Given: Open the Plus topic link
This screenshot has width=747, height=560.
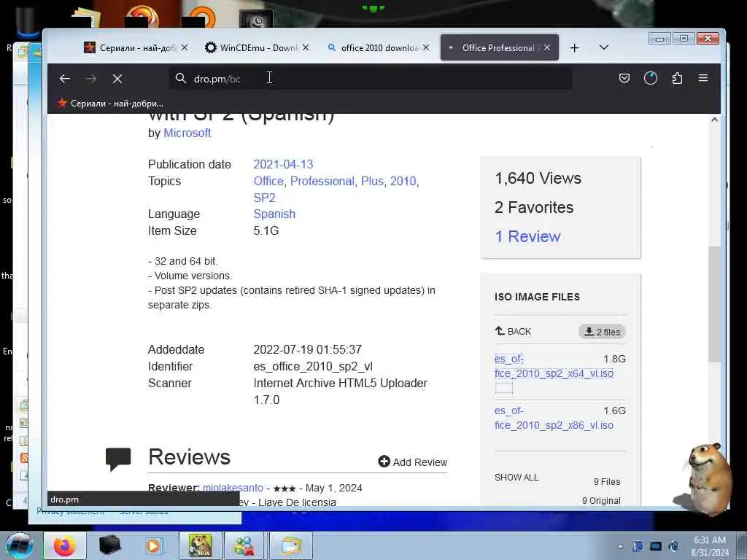Looking at the screenshot, I should pyautogui.click(x=372, y=182).
